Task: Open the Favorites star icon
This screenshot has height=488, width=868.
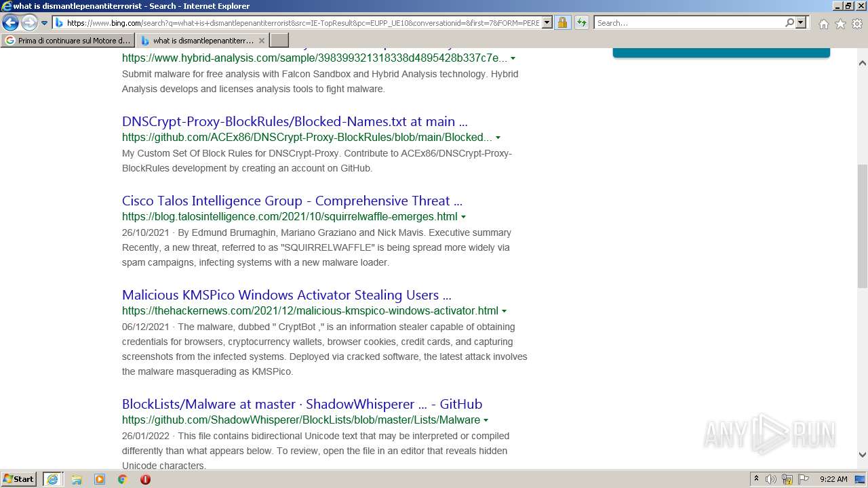Action: [840, 24]
